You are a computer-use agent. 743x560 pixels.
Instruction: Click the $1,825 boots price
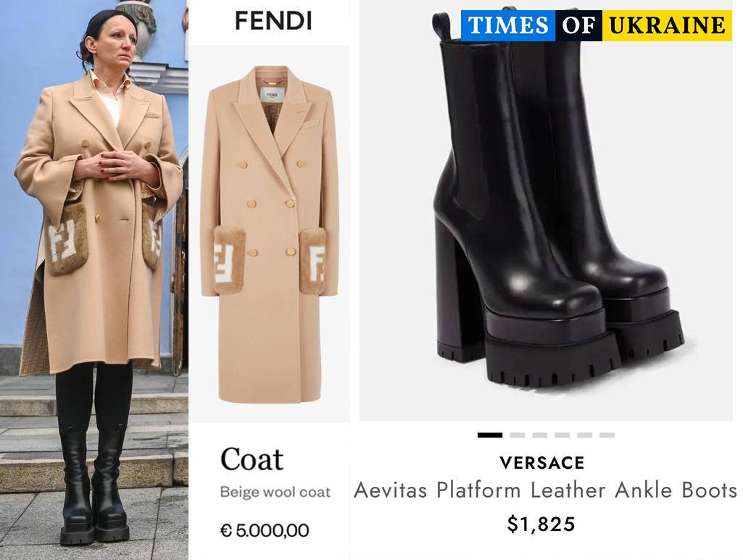[541, 524]
